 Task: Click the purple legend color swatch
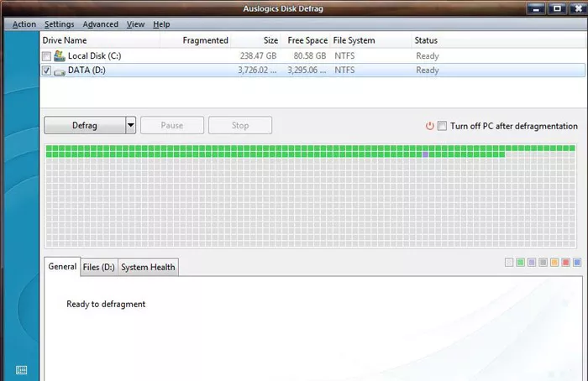pyautogui.click(x=532, y=262)
